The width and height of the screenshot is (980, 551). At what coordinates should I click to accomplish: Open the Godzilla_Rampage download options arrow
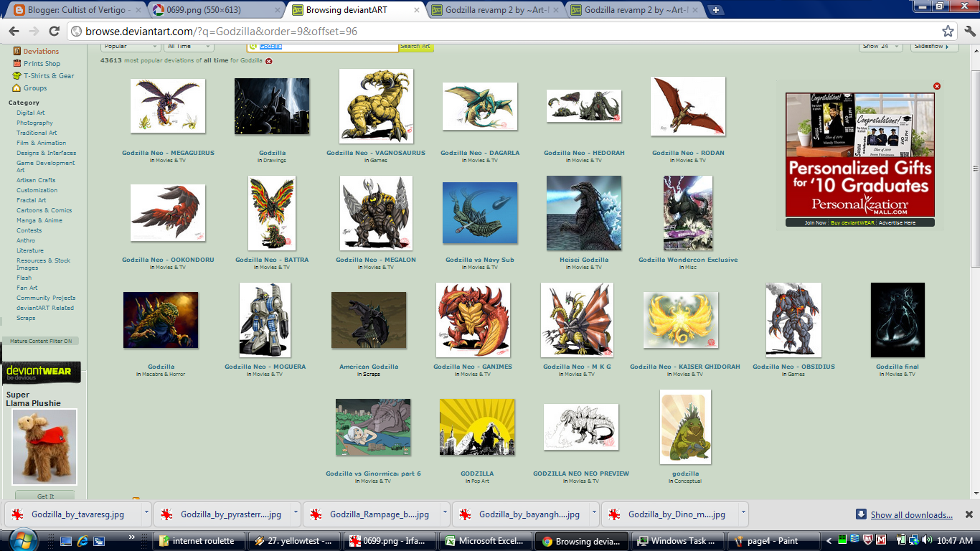(x=445, y=514)
